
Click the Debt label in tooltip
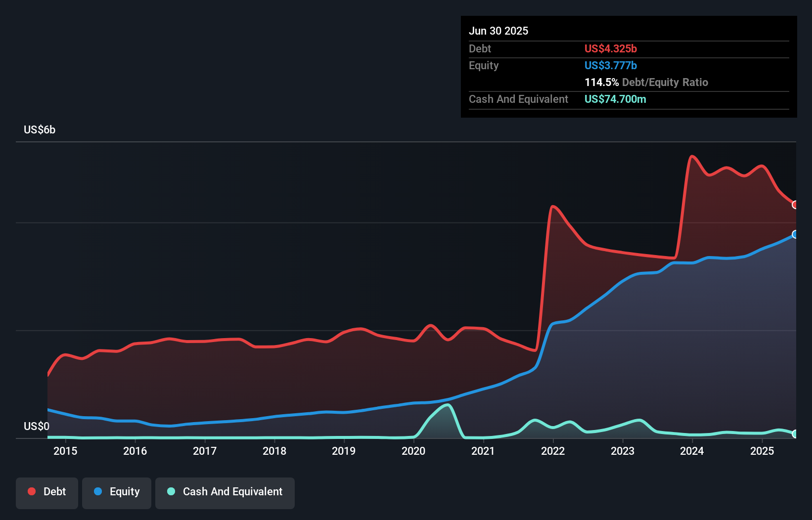(x=480, y=49)
